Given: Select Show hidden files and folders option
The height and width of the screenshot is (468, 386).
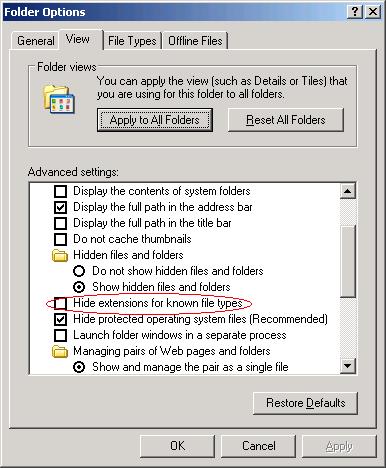Looking at the screenshot, I should point(79,287).
